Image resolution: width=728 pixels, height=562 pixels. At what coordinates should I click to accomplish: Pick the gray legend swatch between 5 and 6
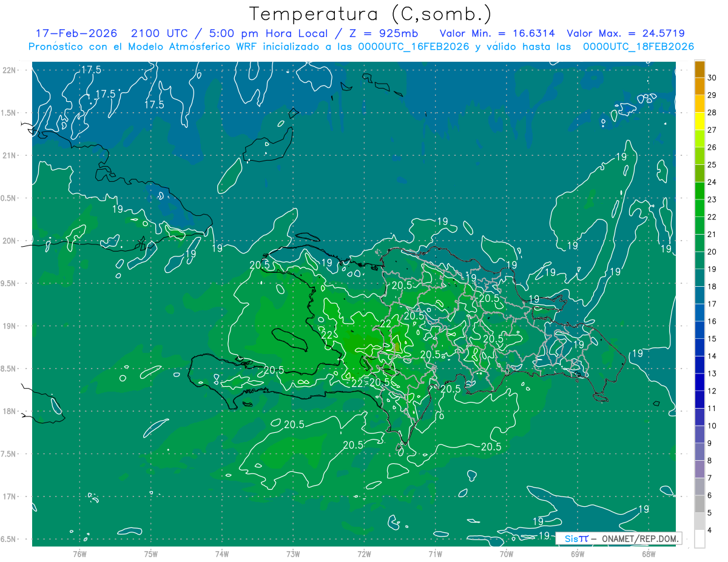point(699,504)
